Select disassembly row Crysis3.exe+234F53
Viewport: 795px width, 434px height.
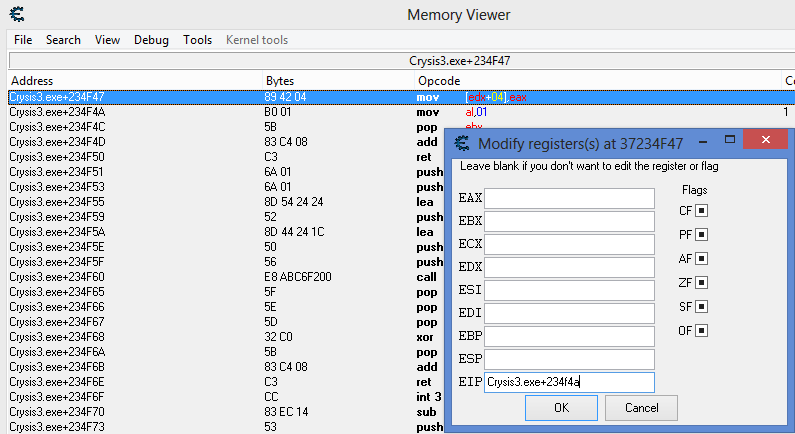pyautogui.click(x=226, y=187)
